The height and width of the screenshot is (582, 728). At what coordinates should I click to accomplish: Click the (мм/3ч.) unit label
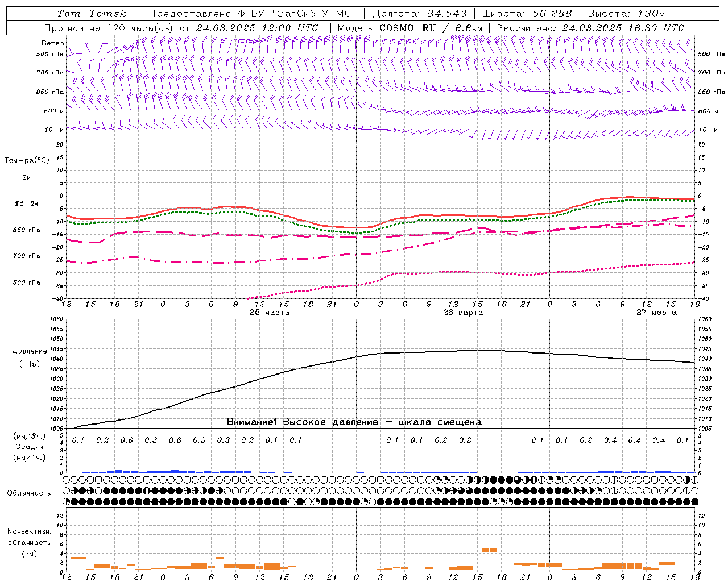pyautogui.click(x=30, y=436)
